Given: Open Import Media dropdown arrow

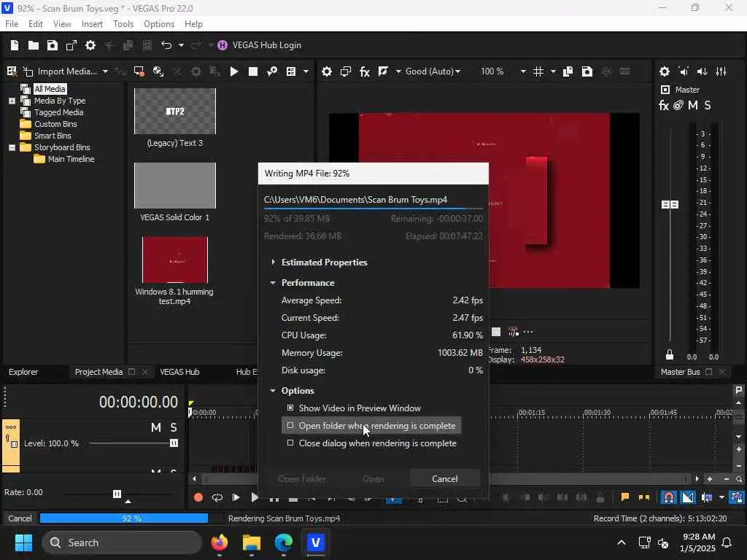Looking at the screenshot, I should point(105,71).
